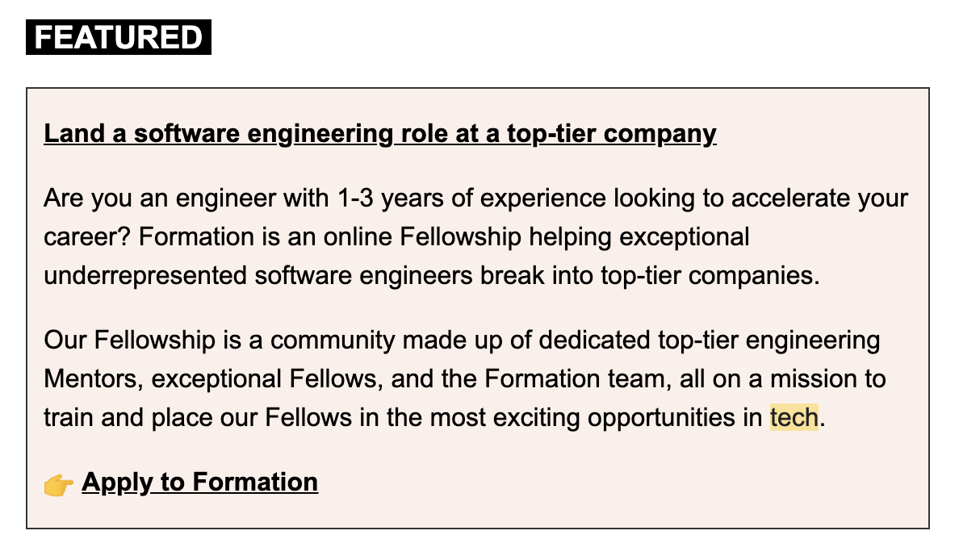Viewport: 959px width, 560px height.
Task: Click 'Fellowship' in 'online Fellowship helping'
Action: coord(461,236)
